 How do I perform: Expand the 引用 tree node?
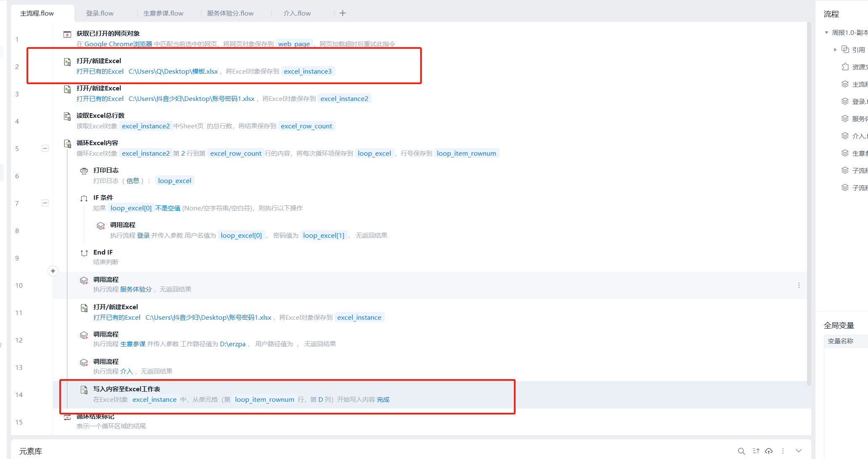coord(835,50)
